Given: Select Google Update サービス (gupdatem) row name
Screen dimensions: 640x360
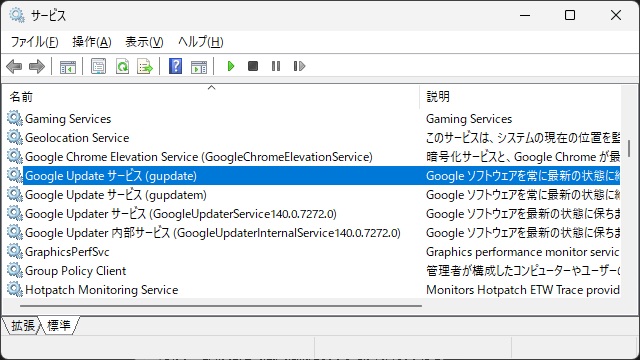Looking at the screenshot, I should tap(116, 195).
